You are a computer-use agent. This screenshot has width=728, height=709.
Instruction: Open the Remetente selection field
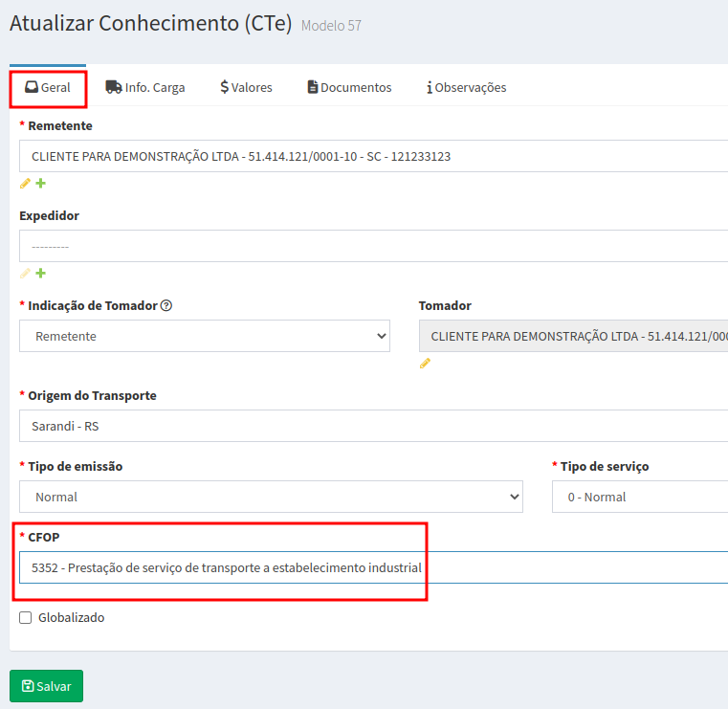pyautogui.click(x=373, y=157)
